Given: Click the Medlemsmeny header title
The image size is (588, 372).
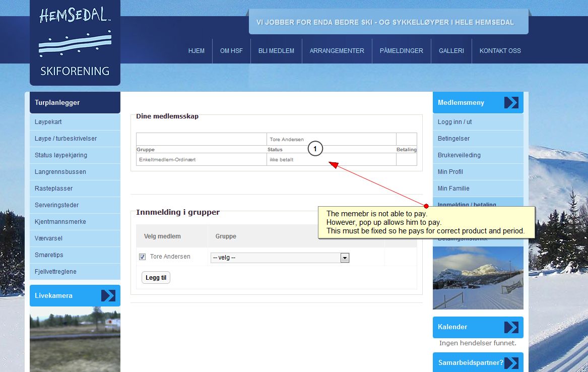Looking at the screenshot, I should (x=461, y=102).
